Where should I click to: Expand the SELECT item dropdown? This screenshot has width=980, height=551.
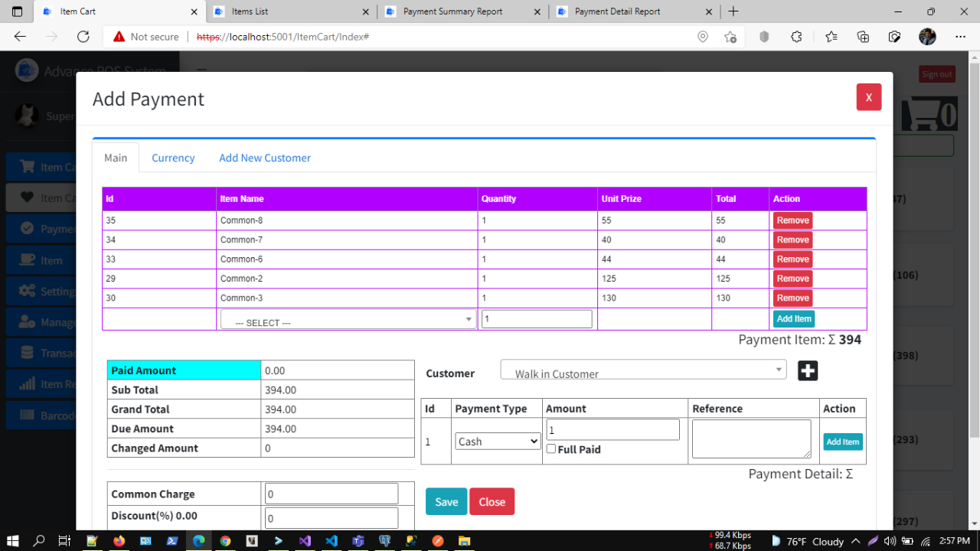click(x=347, y=318)
